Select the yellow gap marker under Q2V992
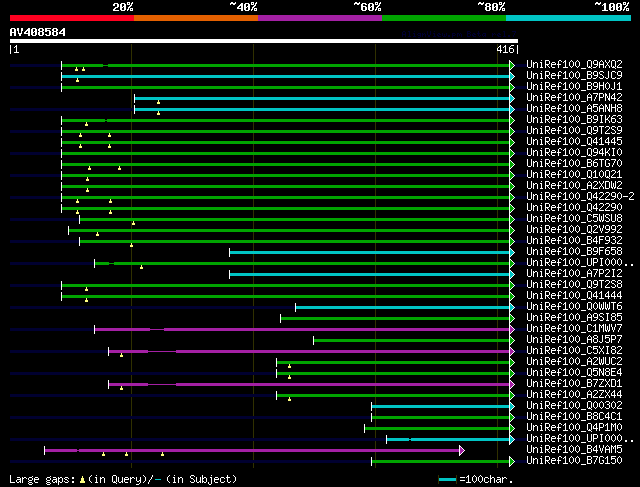Image resolution: width=640 pixels, height=487 pixels. pyautogui.click(x=97, y=234)
